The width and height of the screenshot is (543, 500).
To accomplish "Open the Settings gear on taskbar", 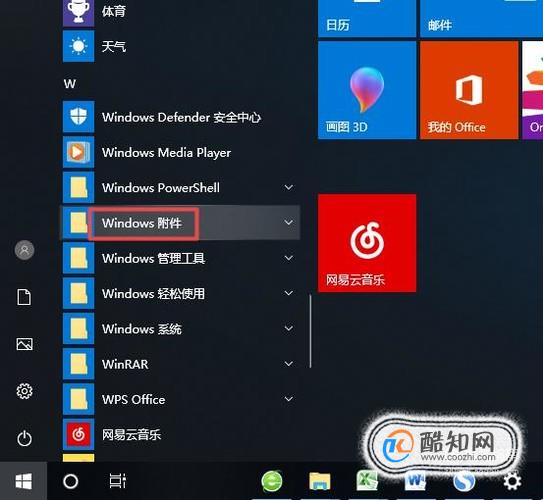I will coord(512,481).
